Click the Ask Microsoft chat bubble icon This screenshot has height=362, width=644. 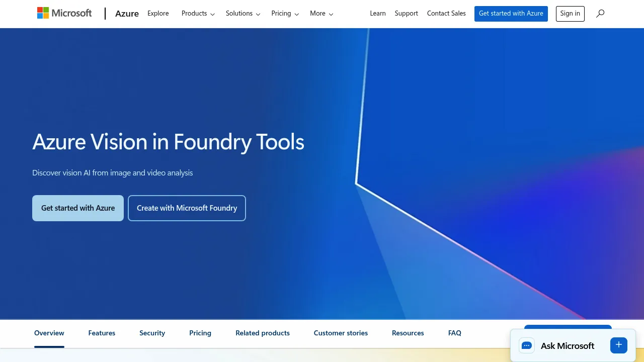(527, 345)
